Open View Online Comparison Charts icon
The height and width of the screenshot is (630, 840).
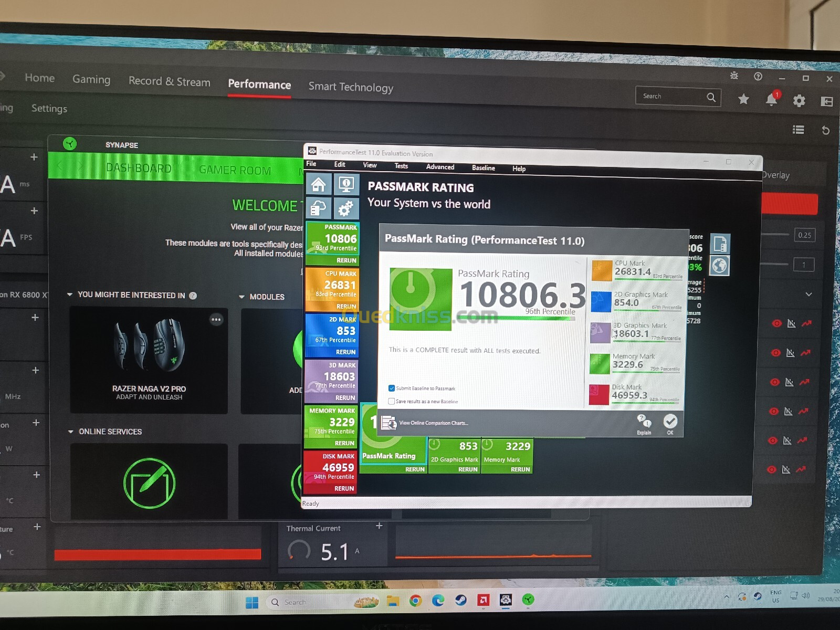coord(389,423)
